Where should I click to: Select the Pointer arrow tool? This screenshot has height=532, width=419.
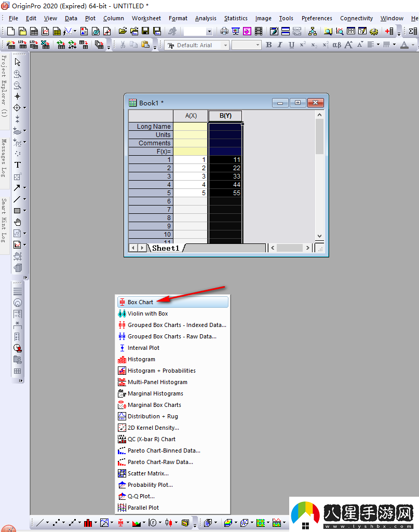(x=17, y=62)
